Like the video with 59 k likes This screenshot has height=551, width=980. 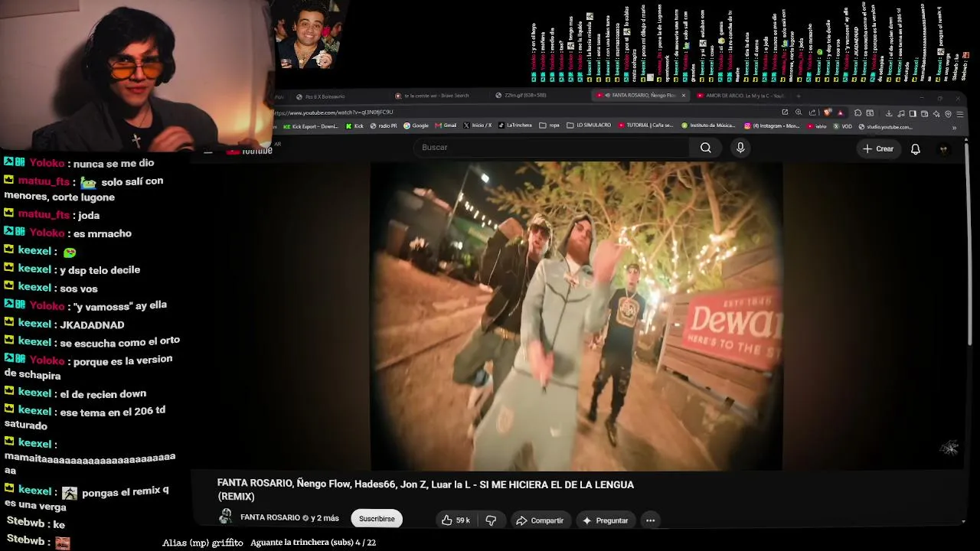click(456, 520)
